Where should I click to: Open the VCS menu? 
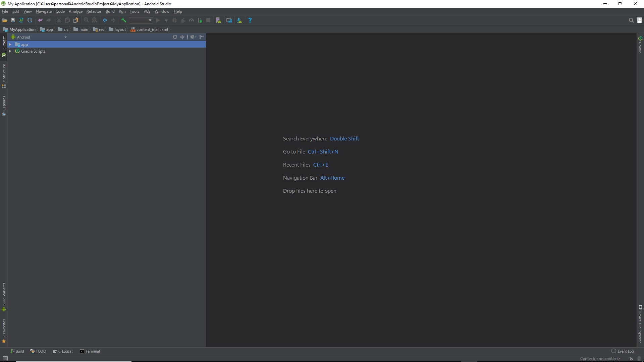point(147,11)
